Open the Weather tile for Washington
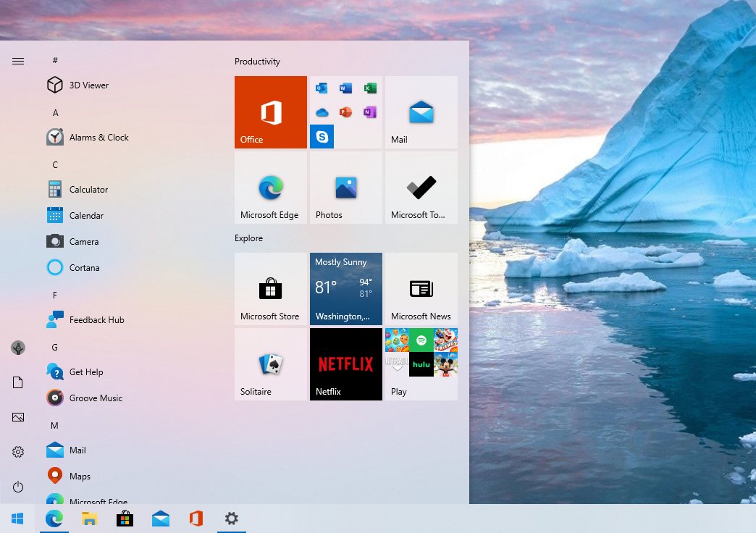 click(x=345, y=288)
